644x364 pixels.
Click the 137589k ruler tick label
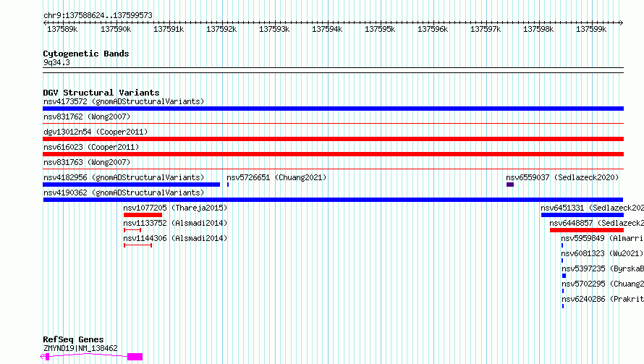[x=62, y=29]
